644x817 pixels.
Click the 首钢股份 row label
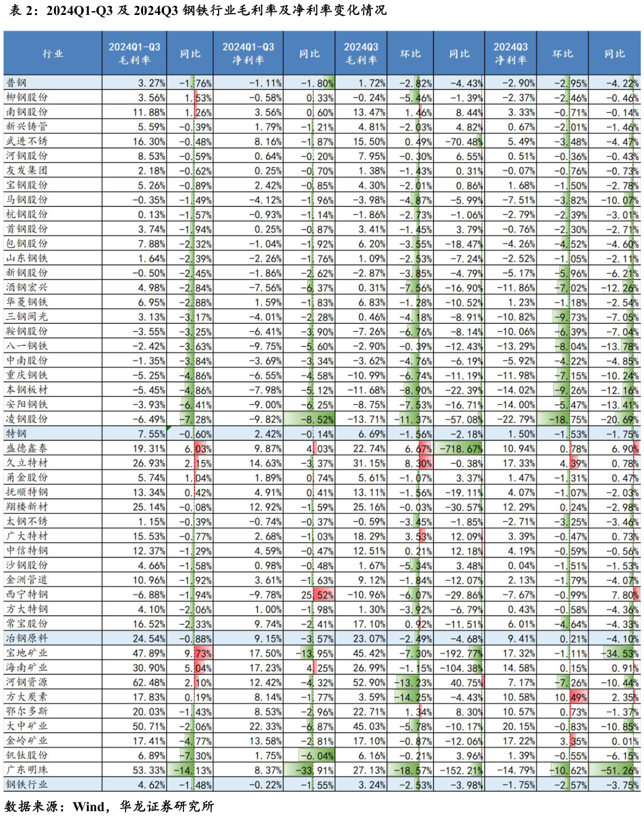[x=27, y=229]
